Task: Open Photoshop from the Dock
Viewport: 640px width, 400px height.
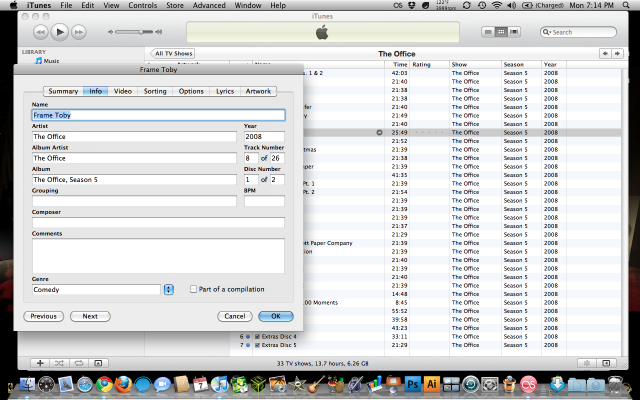Action: pos(413,384)
